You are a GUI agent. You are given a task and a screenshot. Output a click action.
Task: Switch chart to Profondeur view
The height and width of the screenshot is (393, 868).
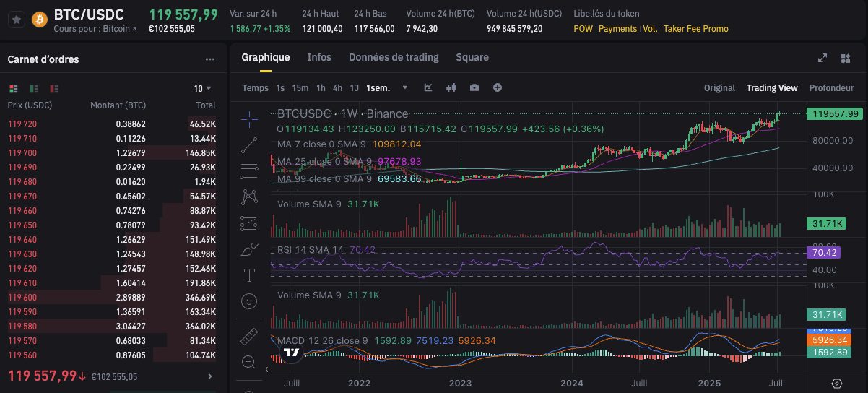pyautogui.click(x=831, y=88)
